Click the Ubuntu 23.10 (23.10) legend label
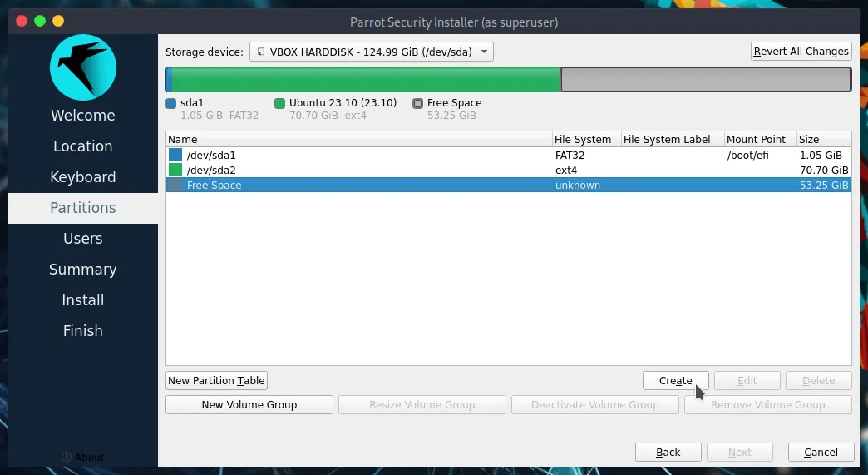Image resolution: width=868 pixels, height=475 pixels. (343, 103)
